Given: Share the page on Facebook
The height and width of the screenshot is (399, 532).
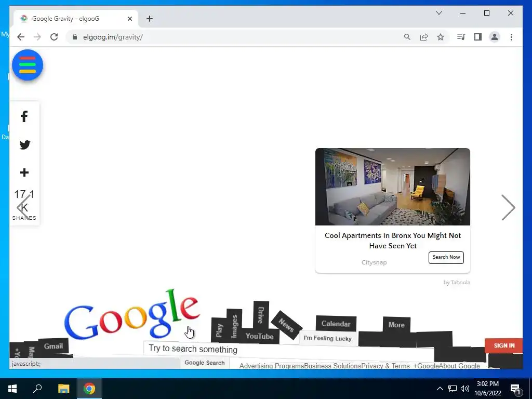Looking at the screenshot, I should tap(24, 116).
